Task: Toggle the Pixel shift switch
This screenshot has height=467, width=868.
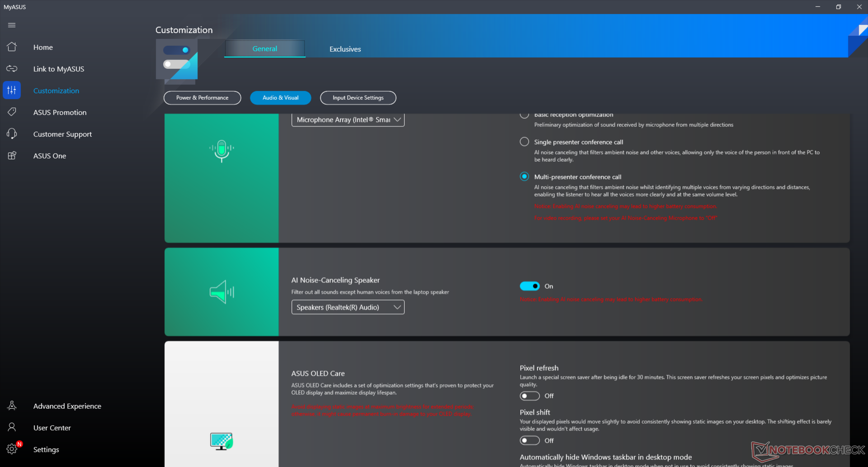Action: (x=530, y=440)
